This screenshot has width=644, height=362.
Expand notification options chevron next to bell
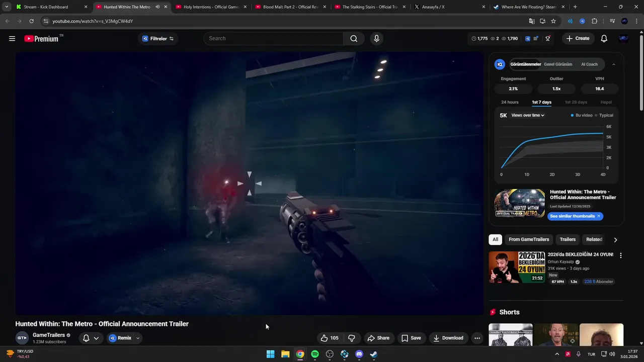pos(96,338)
